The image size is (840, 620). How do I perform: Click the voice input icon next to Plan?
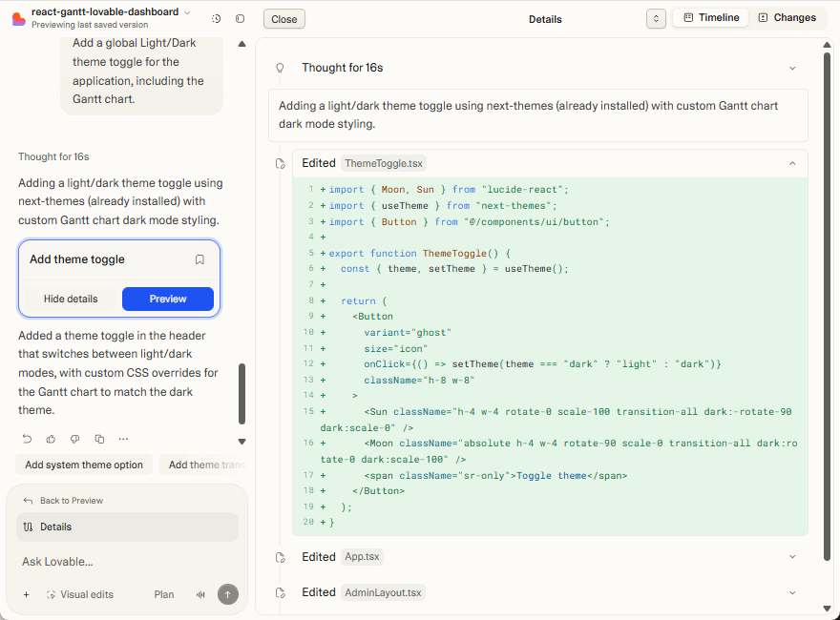click(200, 594)
